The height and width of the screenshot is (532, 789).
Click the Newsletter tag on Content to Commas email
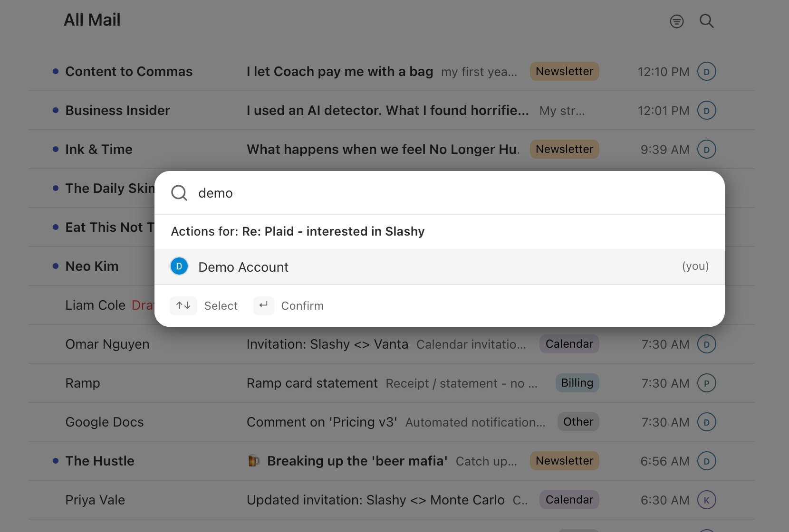pos(564,71)
